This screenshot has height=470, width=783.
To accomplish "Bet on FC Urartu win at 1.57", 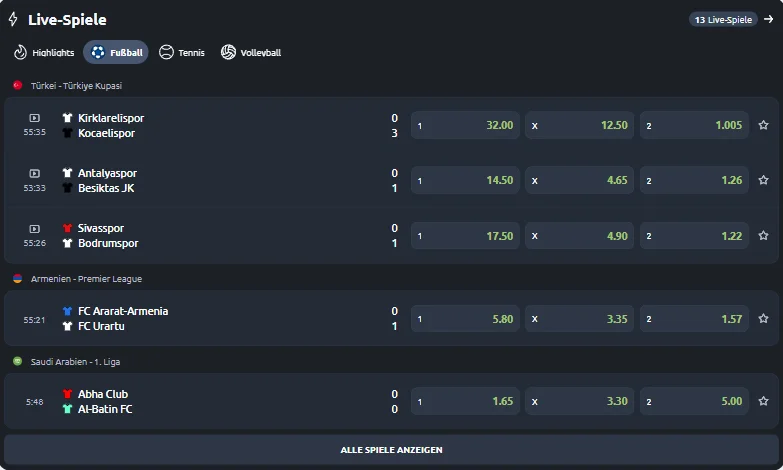I will pos(694,318).
